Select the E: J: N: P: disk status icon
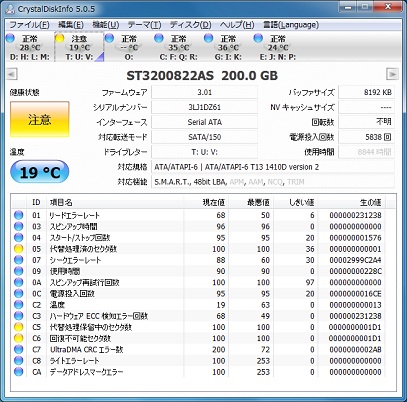Viewport: 407px width, 402px height. coord(258,38)
